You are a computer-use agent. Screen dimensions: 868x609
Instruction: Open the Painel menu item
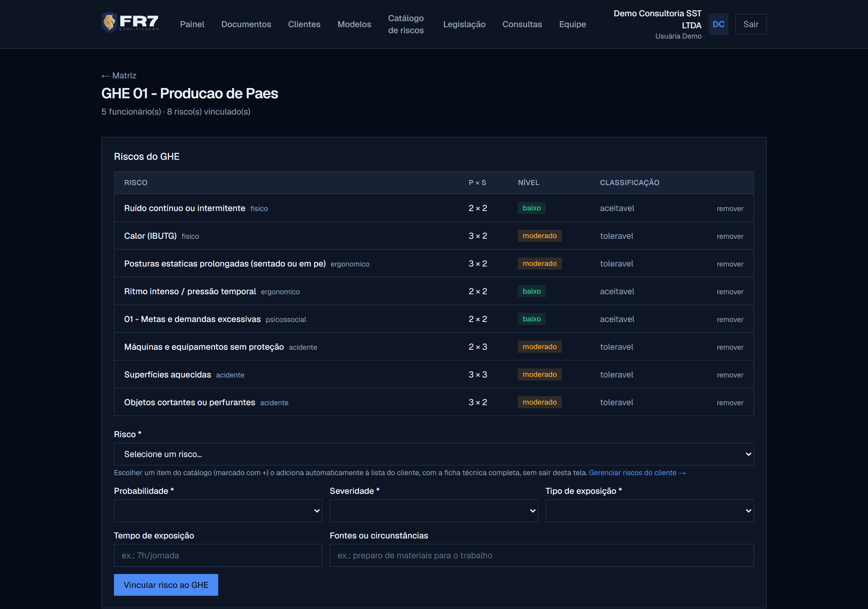(x=192, y=24)
